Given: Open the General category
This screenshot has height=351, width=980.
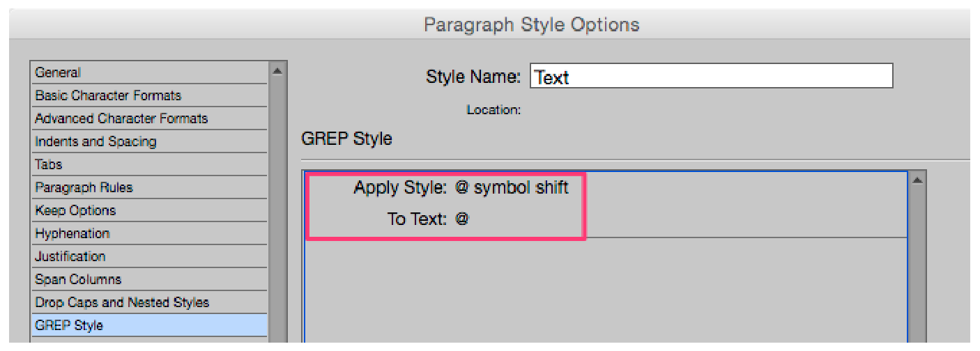Looking at the screenshot, I should click(58, 72).
